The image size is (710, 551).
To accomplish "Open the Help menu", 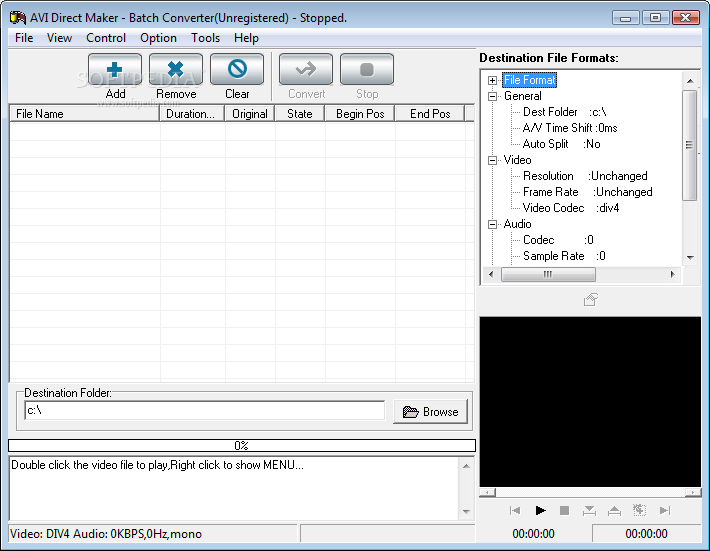I will (246, 38).
